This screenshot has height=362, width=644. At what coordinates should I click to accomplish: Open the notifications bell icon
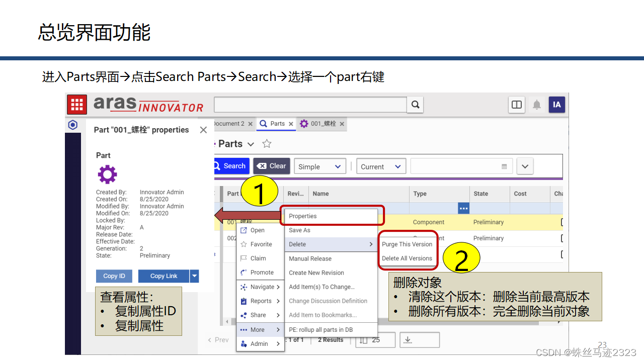point(536,105)
